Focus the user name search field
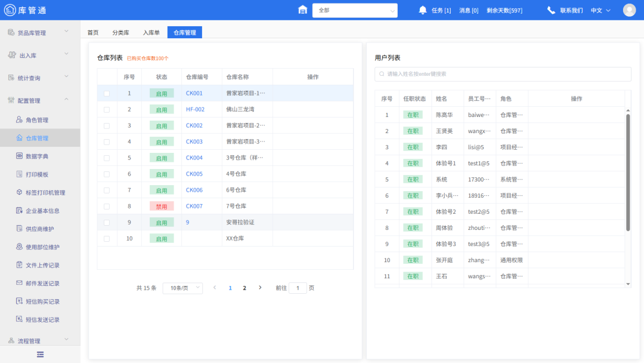The image size is (644, 363). tap(503, 74)
